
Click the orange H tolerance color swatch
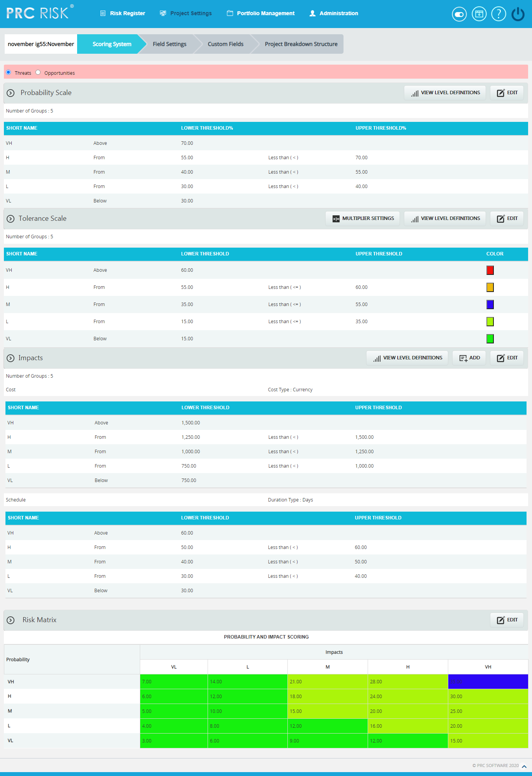(490, 287)
